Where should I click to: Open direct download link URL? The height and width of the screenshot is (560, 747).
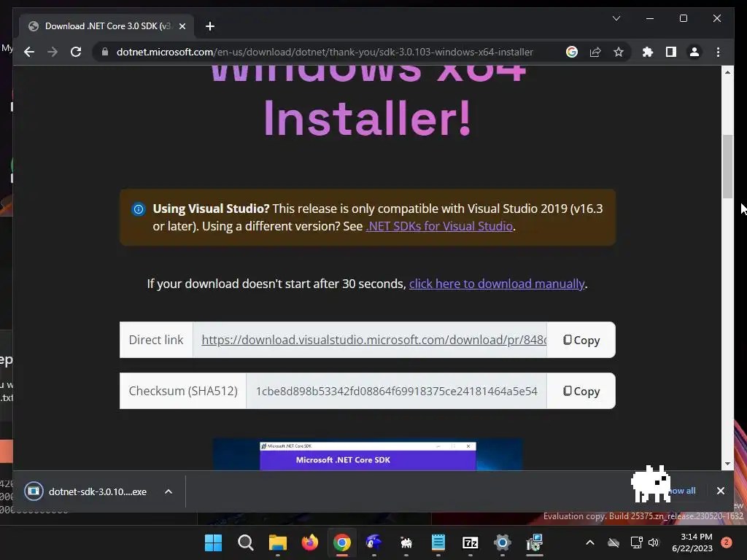point(374,340)
